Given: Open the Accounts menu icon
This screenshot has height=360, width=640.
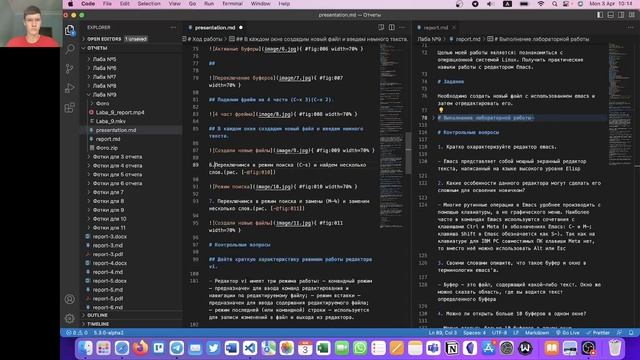Looking at the screenshot, I should tap(70, 299).
